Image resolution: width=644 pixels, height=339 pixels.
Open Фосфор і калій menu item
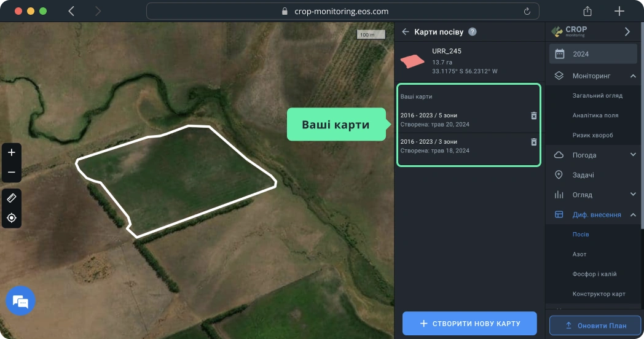click(594, 274)
